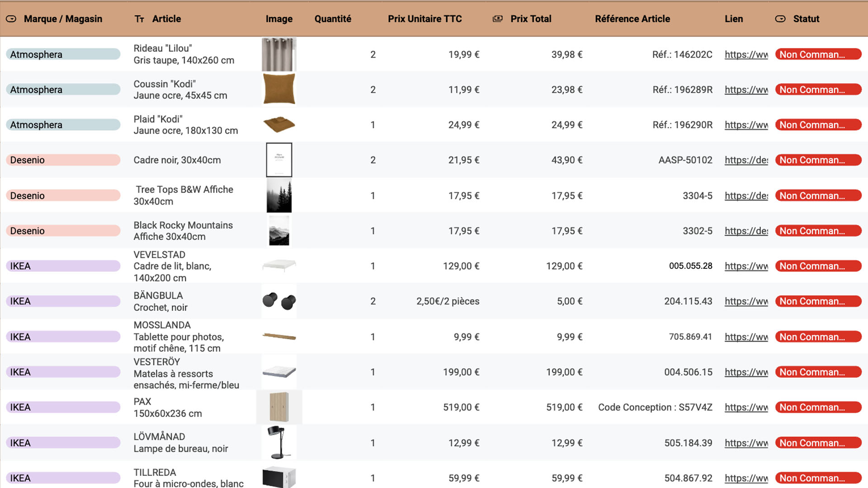
Task: Select the unit price 12,99 € for LÖVMÅNAD
Action: (464, 443)
